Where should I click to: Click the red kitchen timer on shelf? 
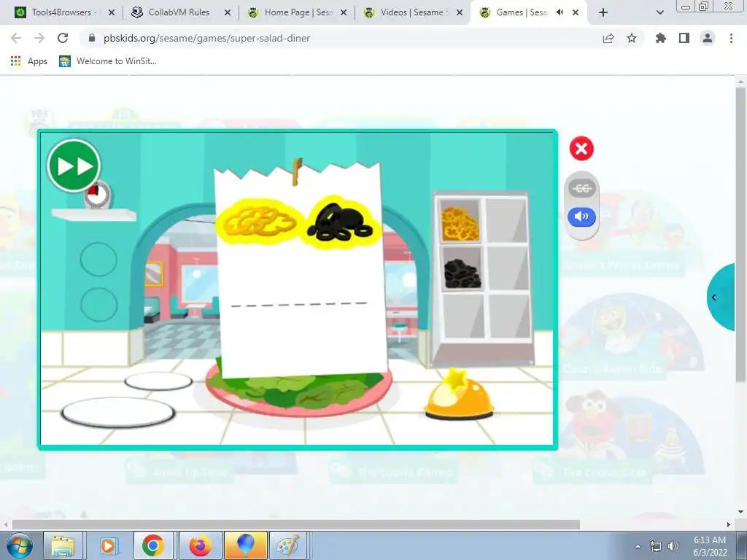click(98, 195)
